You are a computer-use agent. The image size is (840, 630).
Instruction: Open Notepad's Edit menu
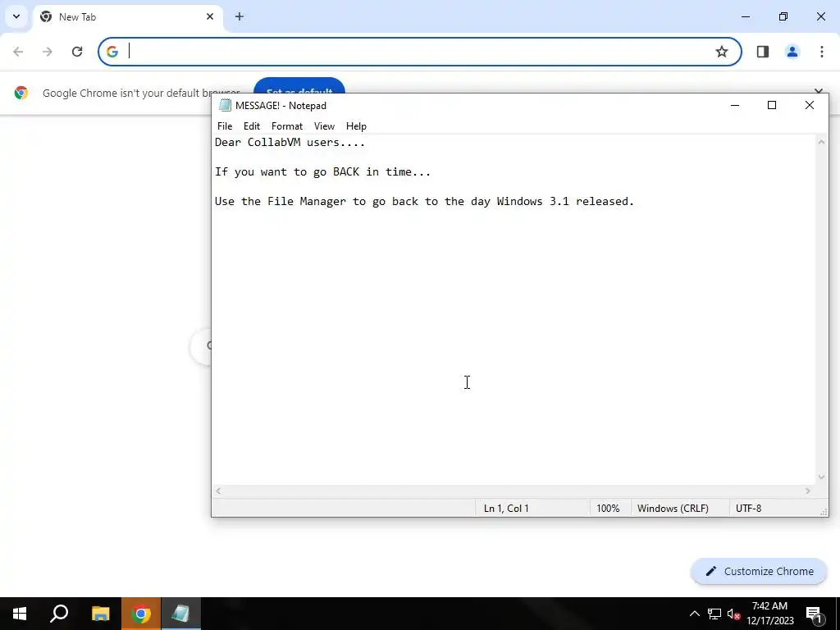point(251,126)
